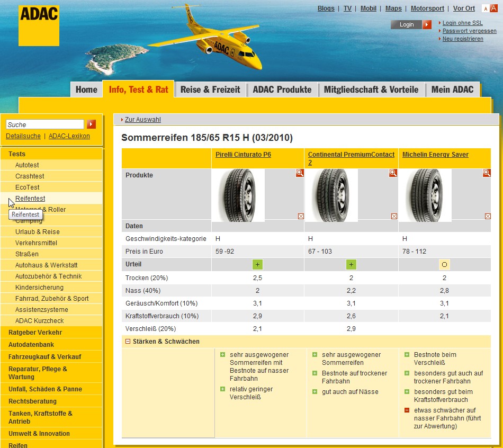
Task: Click Neu registrieren link
Action: tap(463, 39)
